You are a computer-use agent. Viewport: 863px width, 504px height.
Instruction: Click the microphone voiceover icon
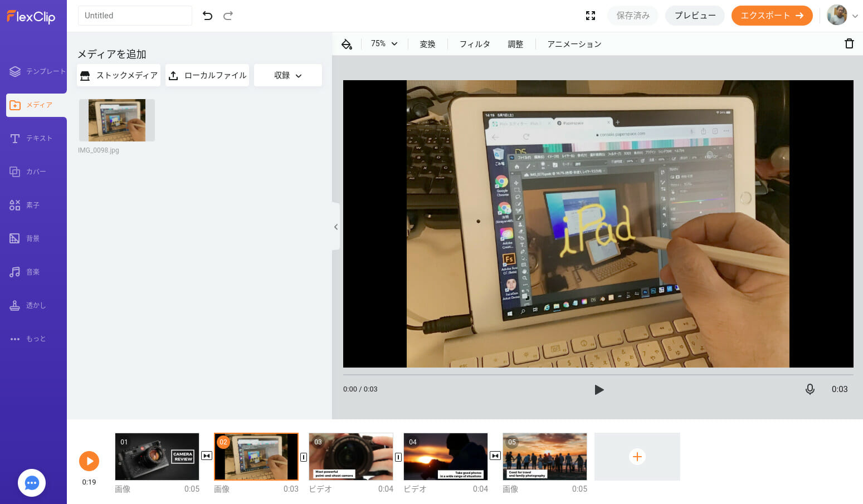(x=810, y=389)
